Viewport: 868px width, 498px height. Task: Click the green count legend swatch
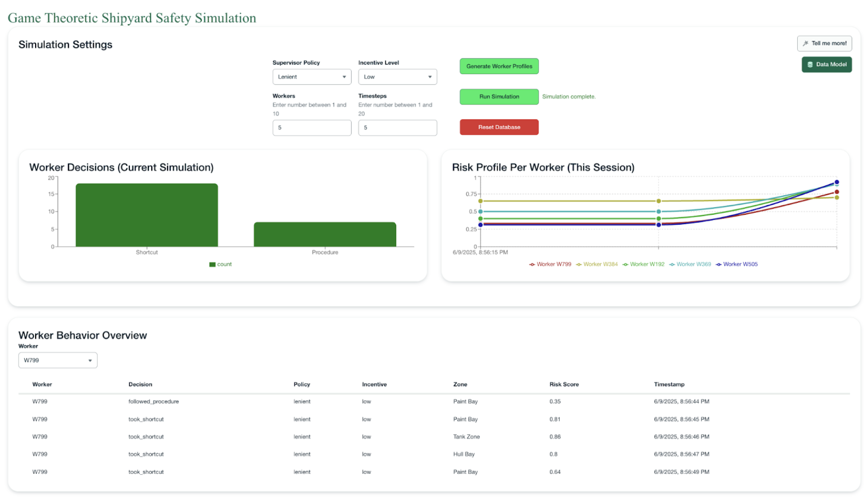(212, 265)
